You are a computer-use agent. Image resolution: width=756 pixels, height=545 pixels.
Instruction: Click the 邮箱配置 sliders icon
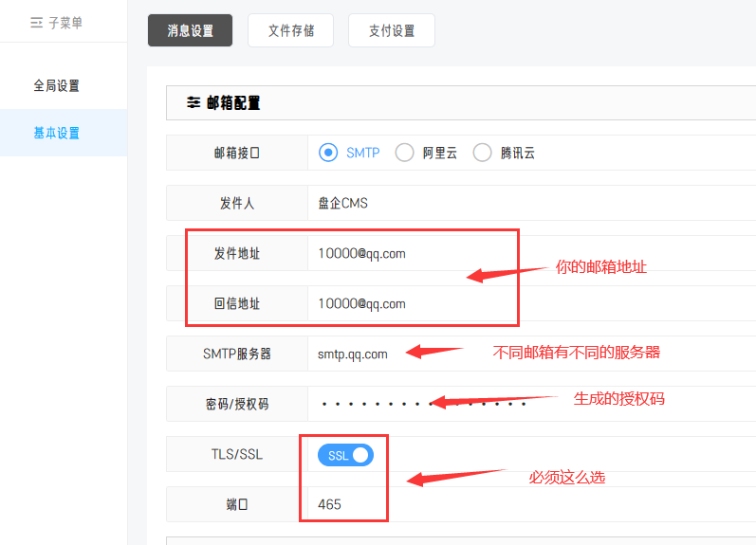(x=194, y=102)
